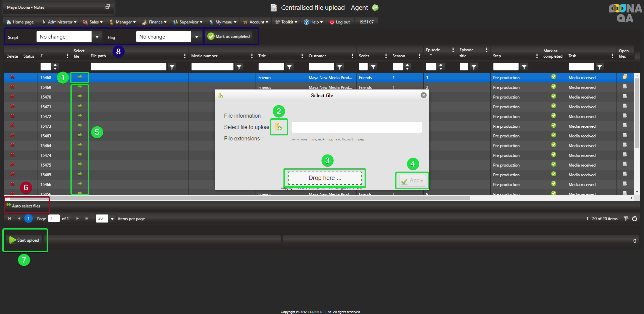644x314 pixels.
Task: Toggle mark as completed check for row 15472
Action: pos(553,116)
